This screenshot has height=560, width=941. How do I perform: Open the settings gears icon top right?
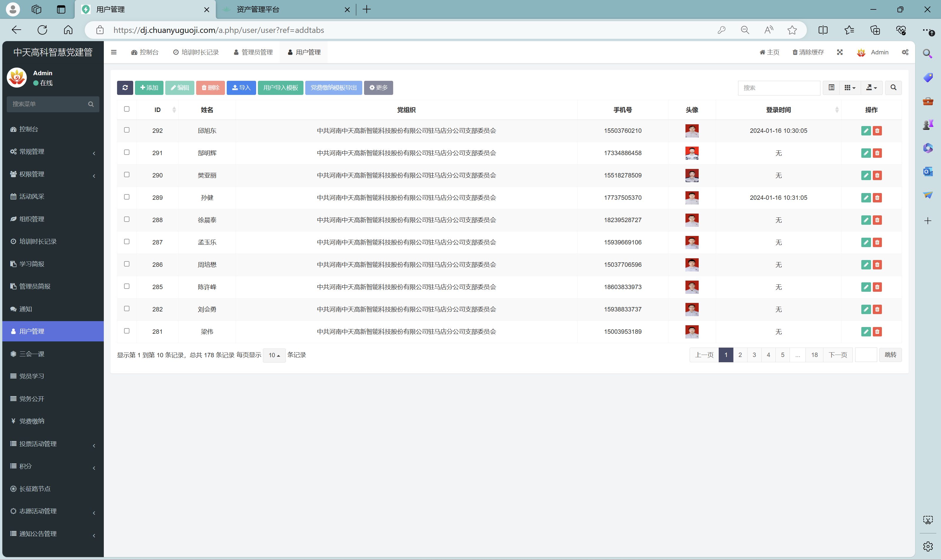905,52
